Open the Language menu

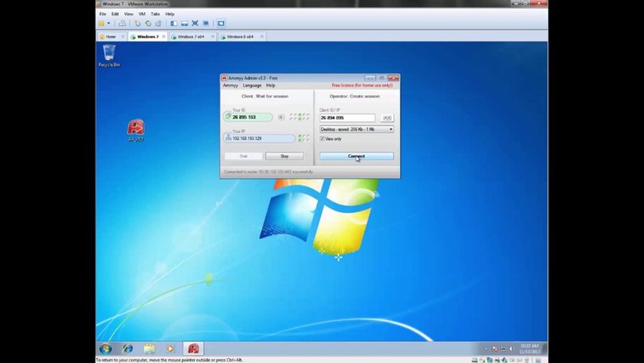tap(252, 86)
